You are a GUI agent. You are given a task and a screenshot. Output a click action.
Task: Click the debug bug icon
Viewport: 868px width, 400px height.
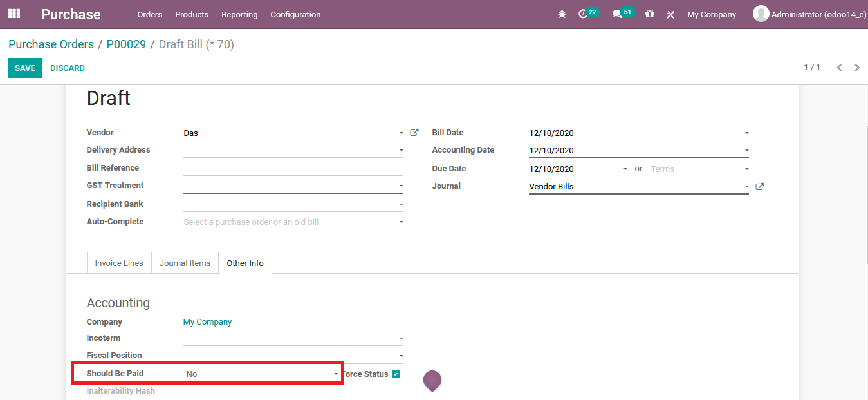562,14
